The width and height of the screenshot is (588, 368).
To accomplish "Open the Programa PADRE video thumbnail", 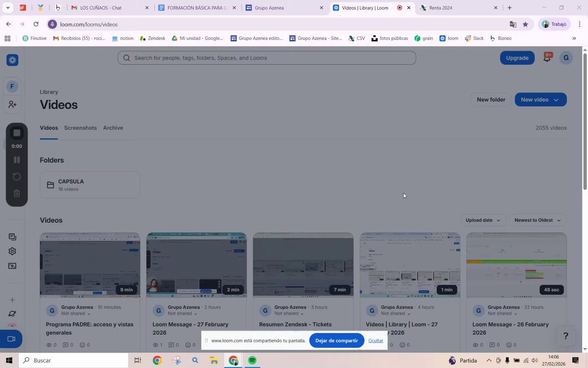I will (90, 265).
